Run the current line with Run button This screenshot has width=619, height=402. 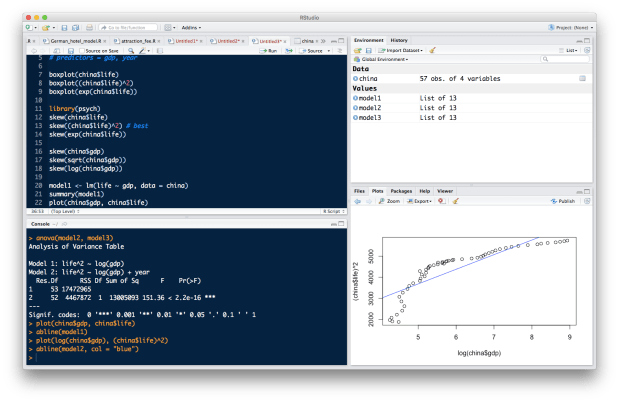(x=268, y=51)
